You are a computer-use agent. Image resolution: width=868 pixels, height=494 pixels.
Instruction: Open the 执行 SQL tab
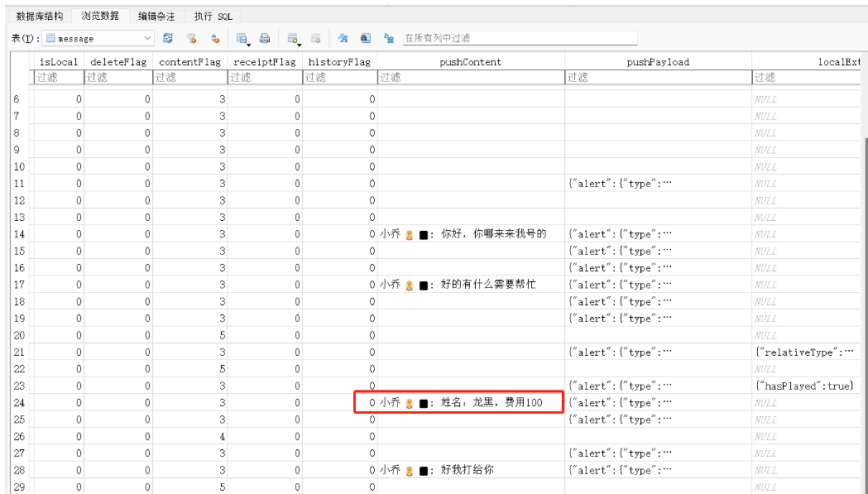point(213,16)
